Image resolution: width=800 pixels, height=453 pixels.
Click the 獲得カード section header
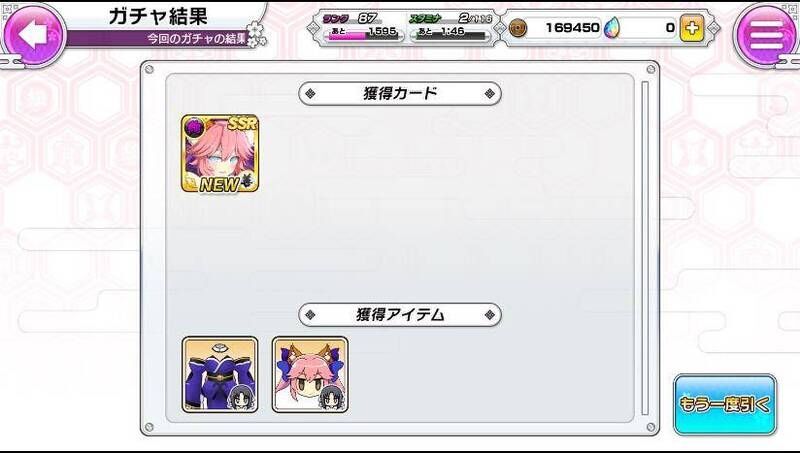[x=400, y=94]
